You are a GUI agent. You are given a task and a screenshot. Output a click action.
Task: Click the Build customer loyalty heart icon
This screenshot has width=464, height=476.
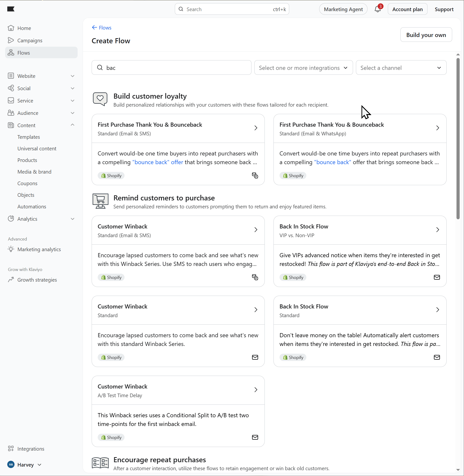[x=100, y=99]
